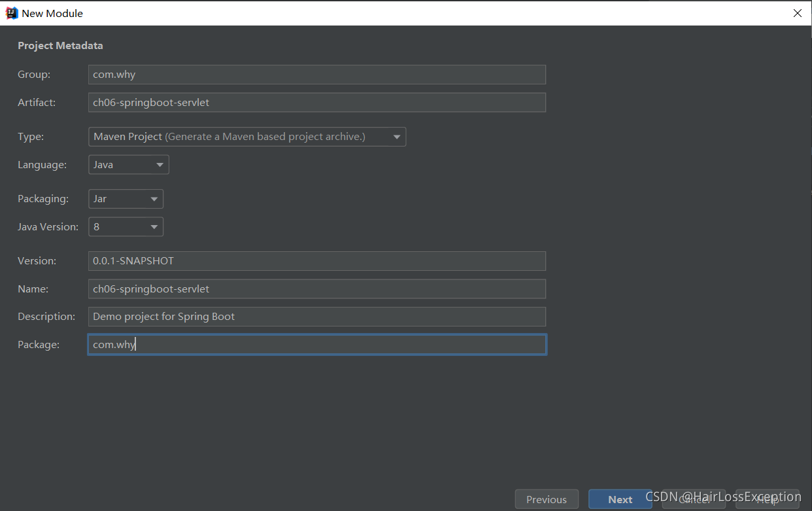Click the Packaging dropdown arrow icon
Screen dimensions: 812x511
point(155,198)
